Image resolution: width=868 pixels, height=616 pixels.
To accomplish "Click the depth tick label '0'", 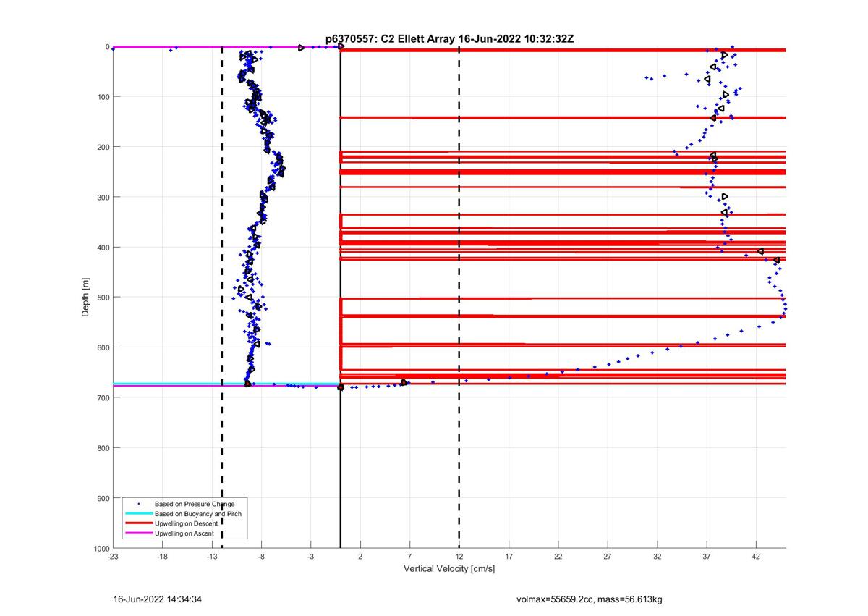I will pos(107,47).
